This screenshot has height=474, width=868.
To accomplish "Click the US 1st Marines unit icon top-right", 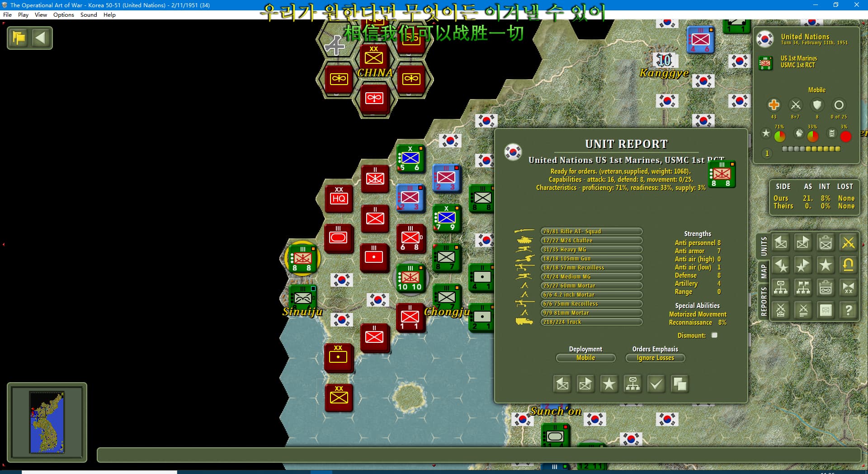I will (x=765, y=63).
